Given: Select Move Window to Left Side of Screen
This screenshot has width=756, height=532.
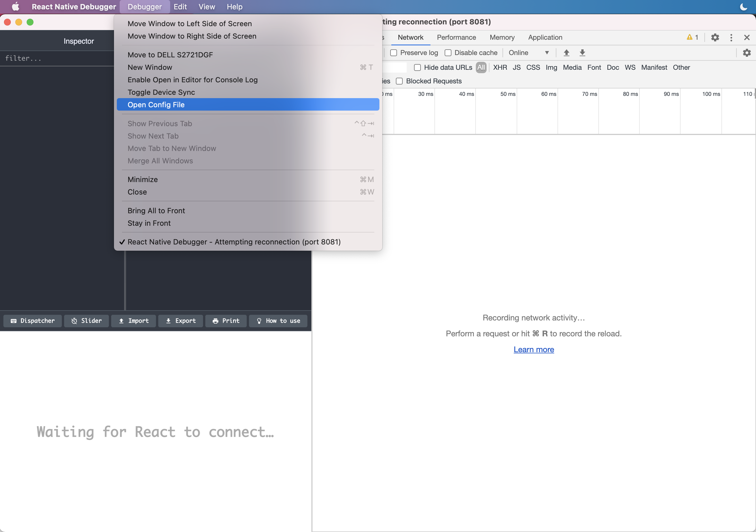Looking at the screenshot, I should click(x=248, y=24).
